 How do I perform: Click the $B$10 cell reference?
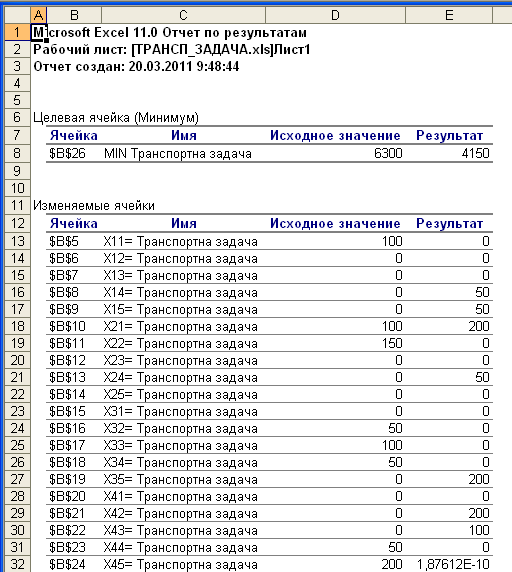coord(67,326)
